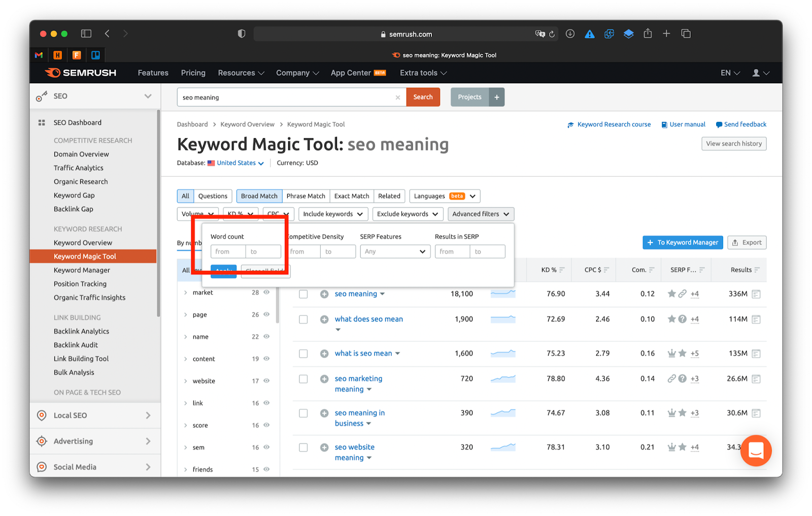The height and width of the screenshot is (516, 812).
Task: Open the privacy shield icon in Safari
Action: tap(242, 34)
